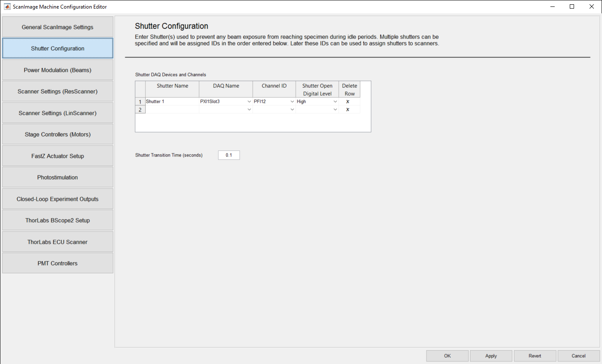Switch to Photostimulation page

click(58, 177)
